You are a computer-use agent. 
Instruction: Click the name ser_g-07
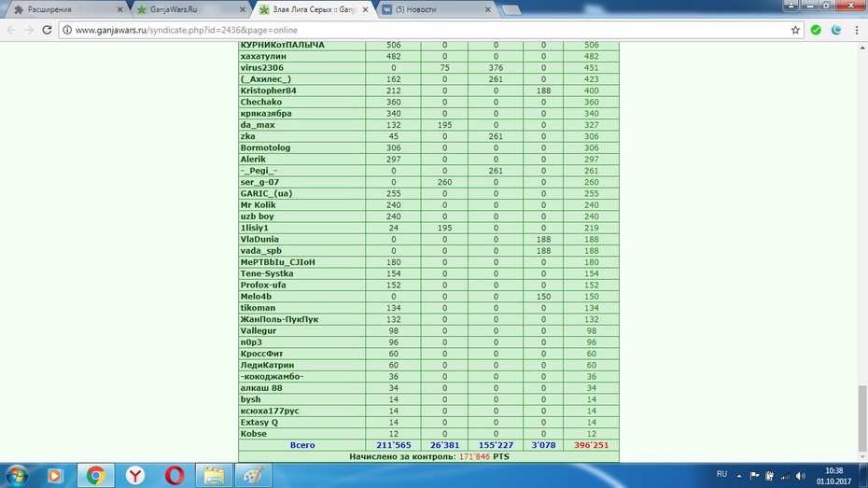pos(259,182)
